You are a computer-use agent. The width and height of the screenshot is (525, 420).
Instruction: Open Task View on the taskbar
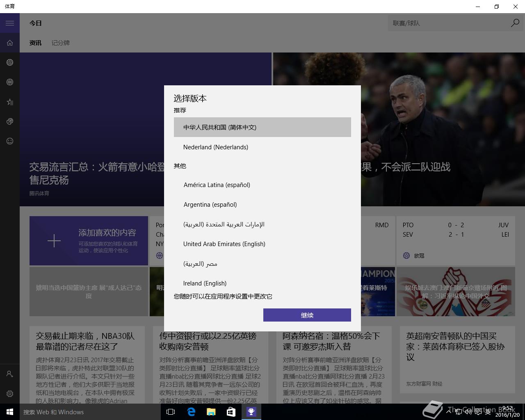(171, 412)
